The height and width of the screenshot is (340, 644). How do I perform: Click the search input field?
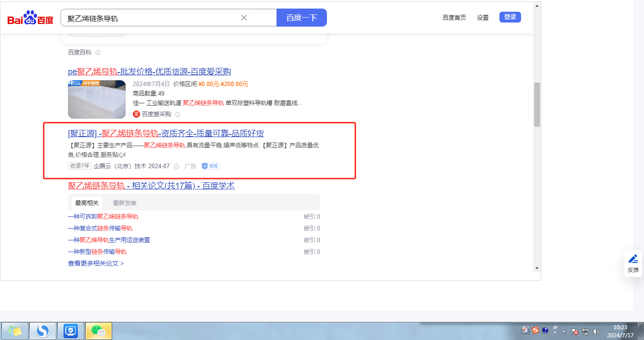point(153,18)
